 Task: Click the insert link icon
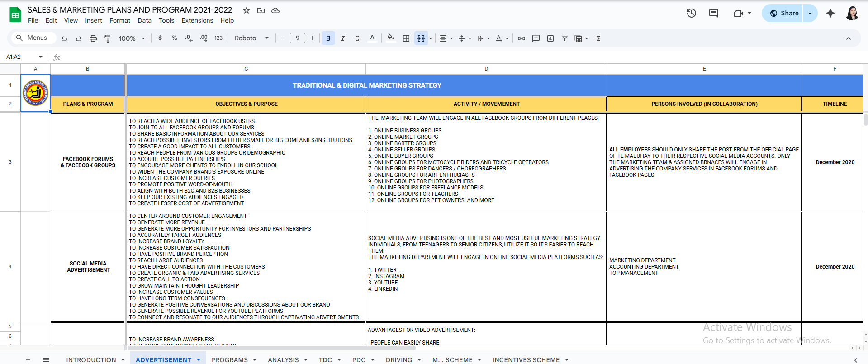tap(521, 38)
